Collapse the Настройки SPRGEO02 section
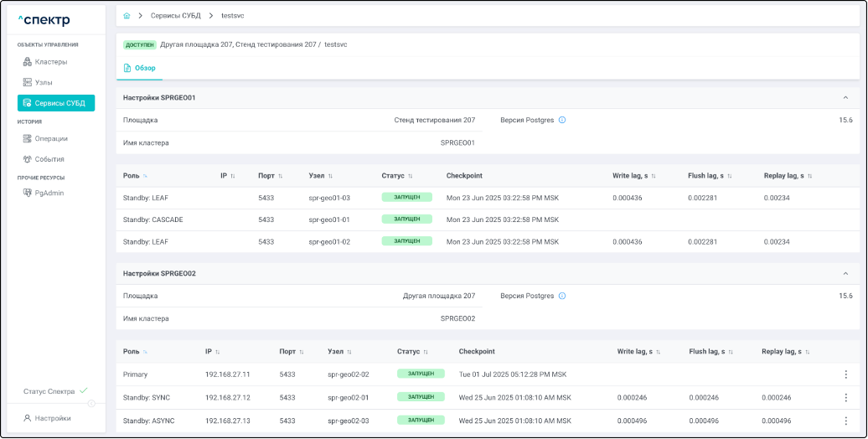 [x=845, y=274]
